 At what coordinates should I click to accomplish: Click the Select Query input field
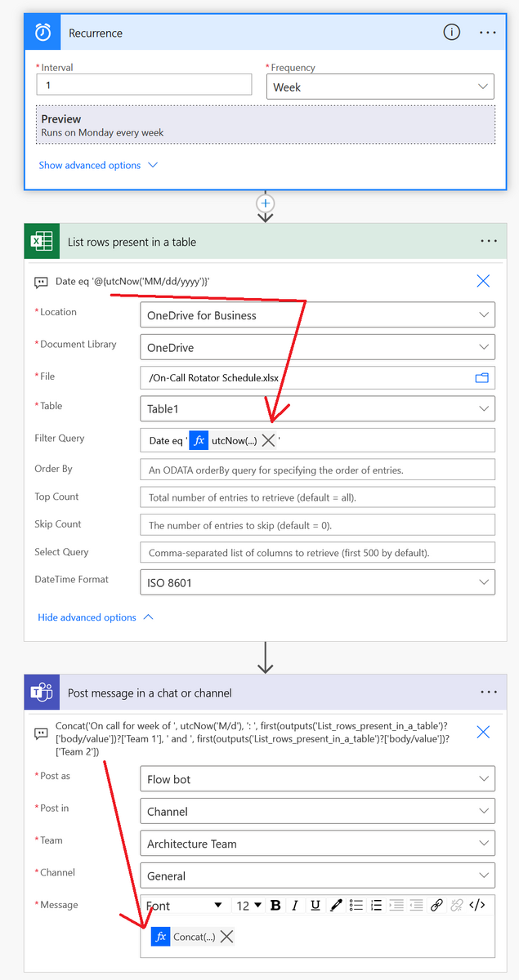(317, 553)
